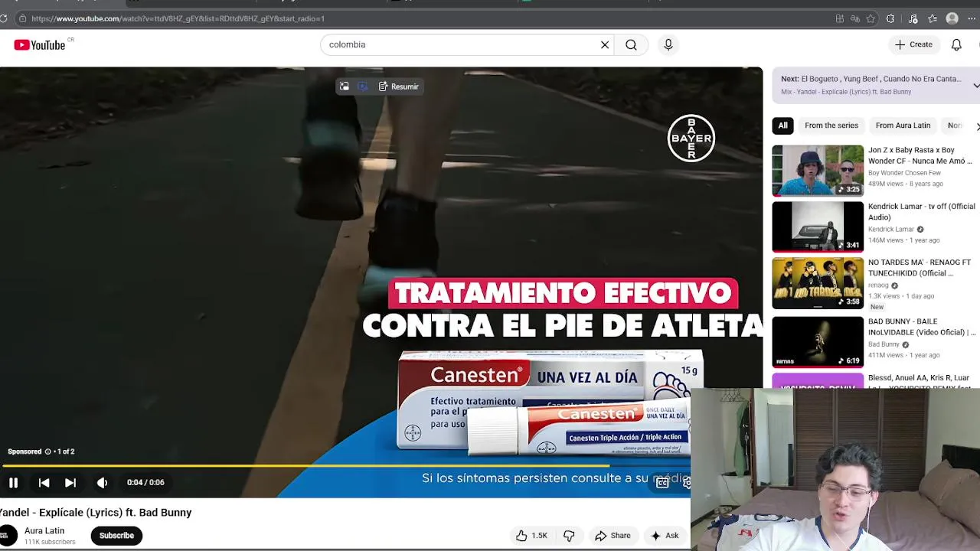Open the BAILE INoLVIDABLE thumbnail
Screen dimensions: 980x551
point(818,341)
